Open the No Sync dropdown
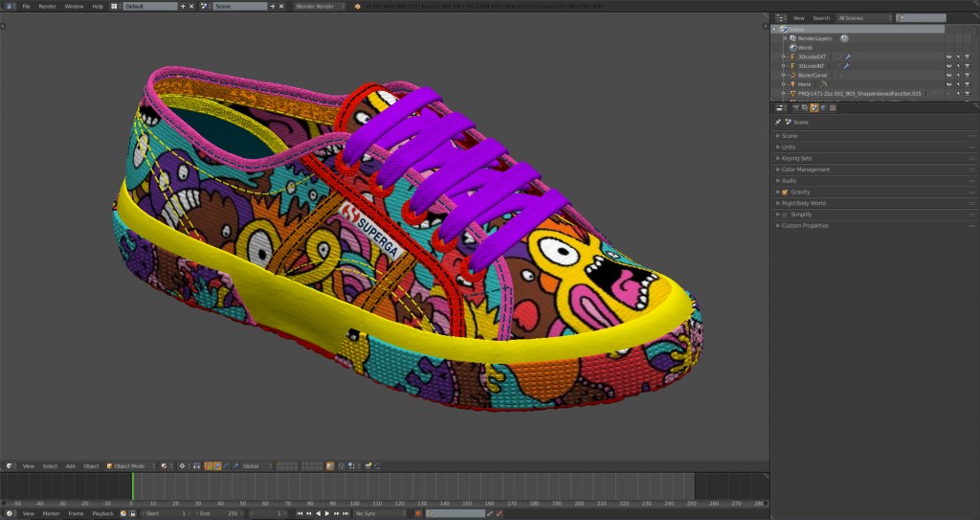980x520 pixels. pos(379,513)
